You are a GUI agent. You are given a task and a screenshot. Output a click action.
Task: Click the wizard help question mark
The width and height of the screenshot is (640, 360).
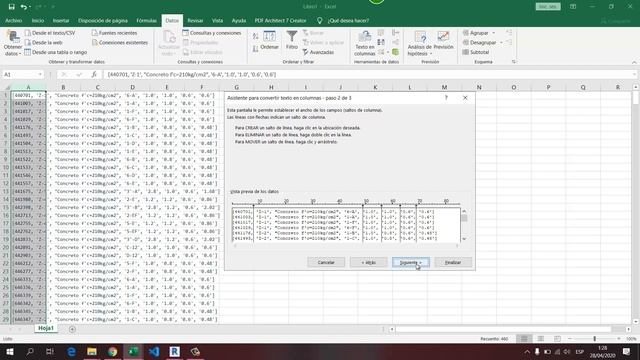[446, 98]
